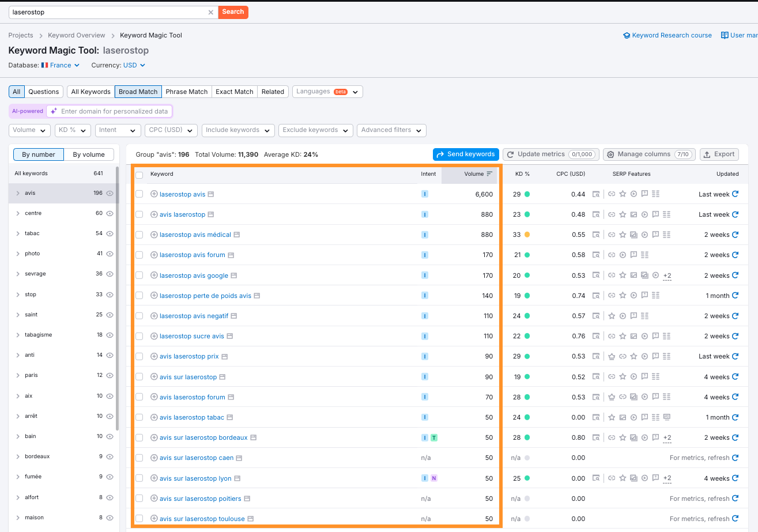
Task: Sort groups By volume
Action: coord(89,154)
